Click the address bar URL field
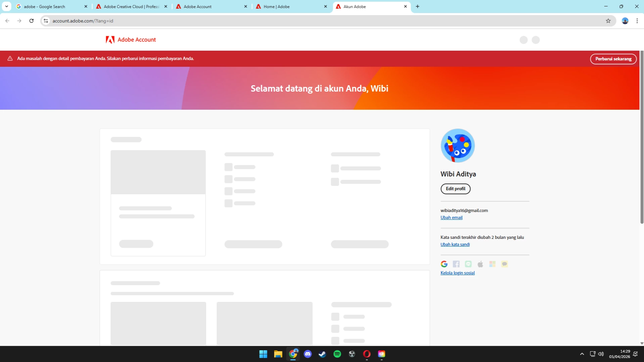This screenshot has width=644, height=362. 328,21
